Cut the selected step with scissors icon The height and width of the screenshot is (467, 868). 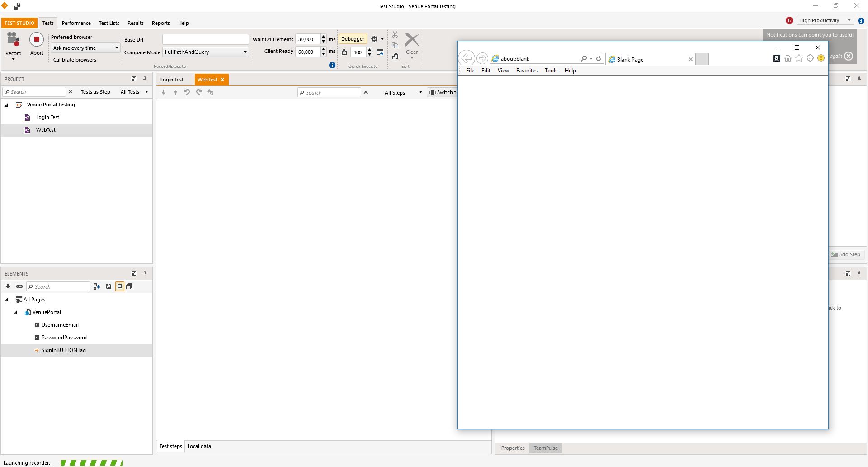pos(395,35)
